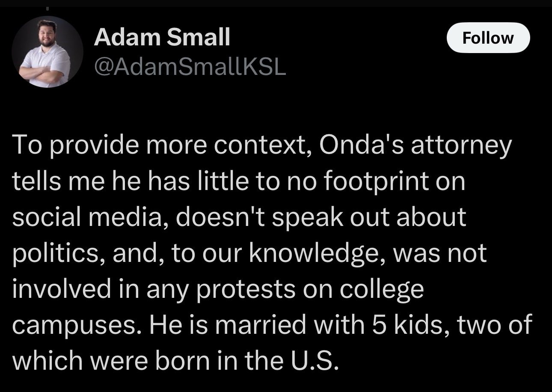Click the words "was not" in tweet
The height and width of the screenshot is (392, 552).
coord(439,253)
